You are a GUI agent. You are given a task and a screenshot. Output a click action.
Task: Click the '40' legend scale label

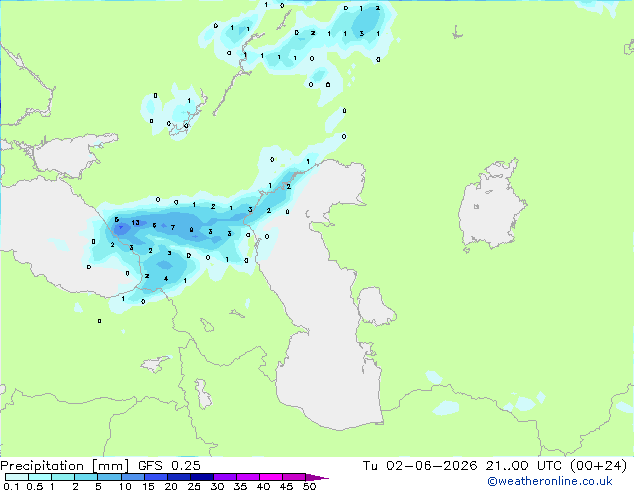[263, 486]
